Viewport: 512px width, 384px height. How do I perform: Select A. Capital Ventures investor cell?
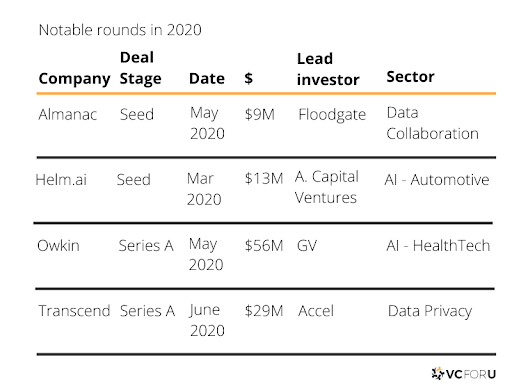click(x=327, y=187)
